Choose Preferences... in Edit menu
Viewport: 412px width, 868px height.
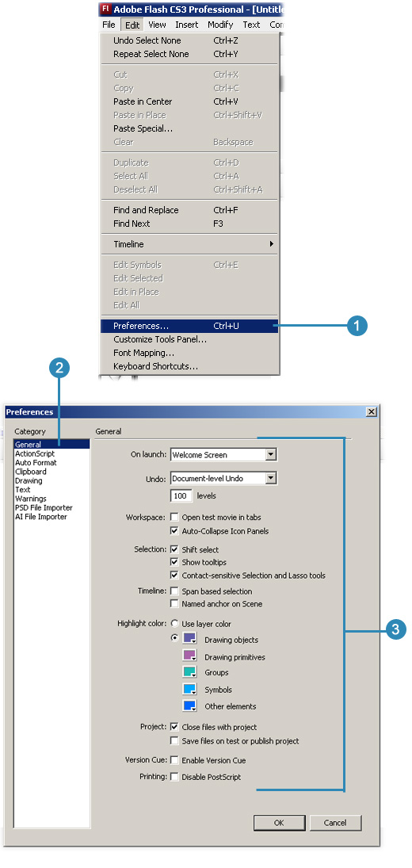[189, 326]
